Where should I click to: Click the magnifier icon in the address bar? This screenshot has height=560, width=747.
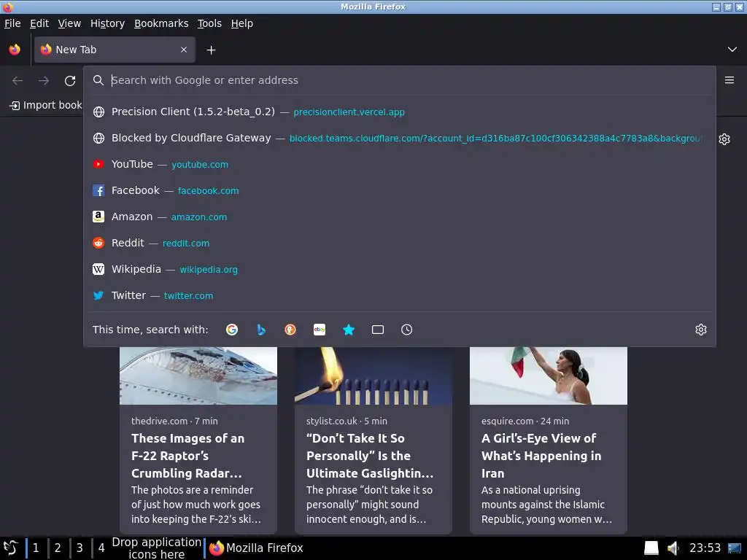pyautogui.click(x=98, y=80)
